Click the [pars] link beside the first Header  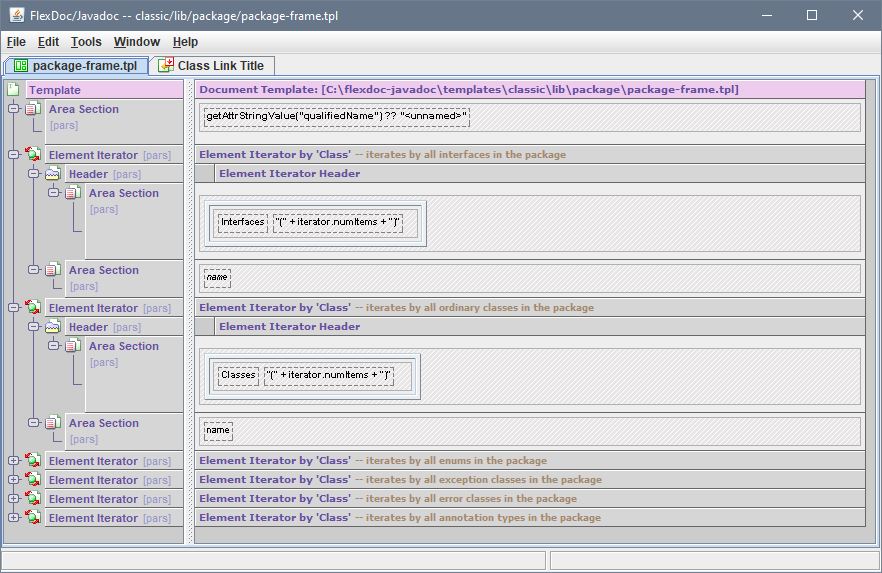click(x=127, y=174)
